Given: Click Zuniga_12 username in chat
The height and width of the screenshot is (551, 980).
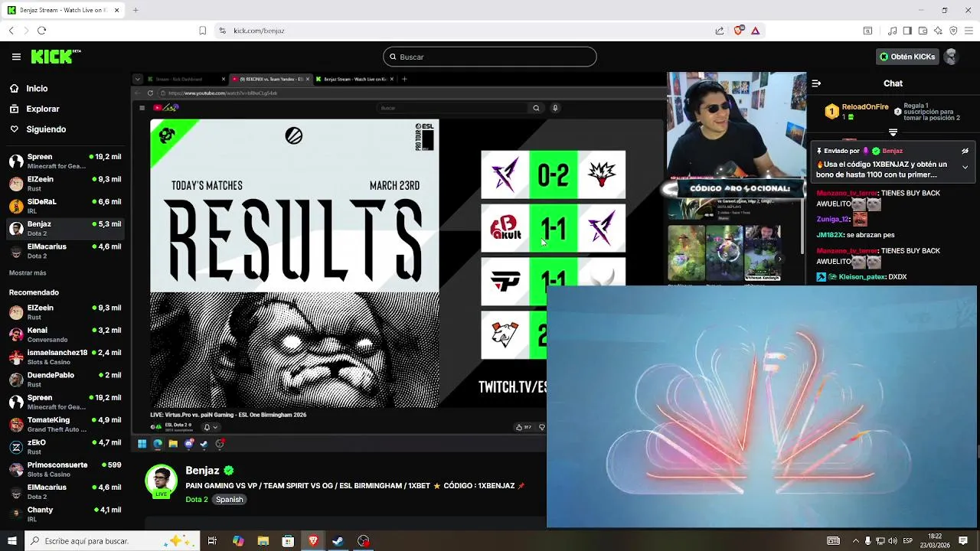Looking at the screenshot, I should (x=832, y=219).
